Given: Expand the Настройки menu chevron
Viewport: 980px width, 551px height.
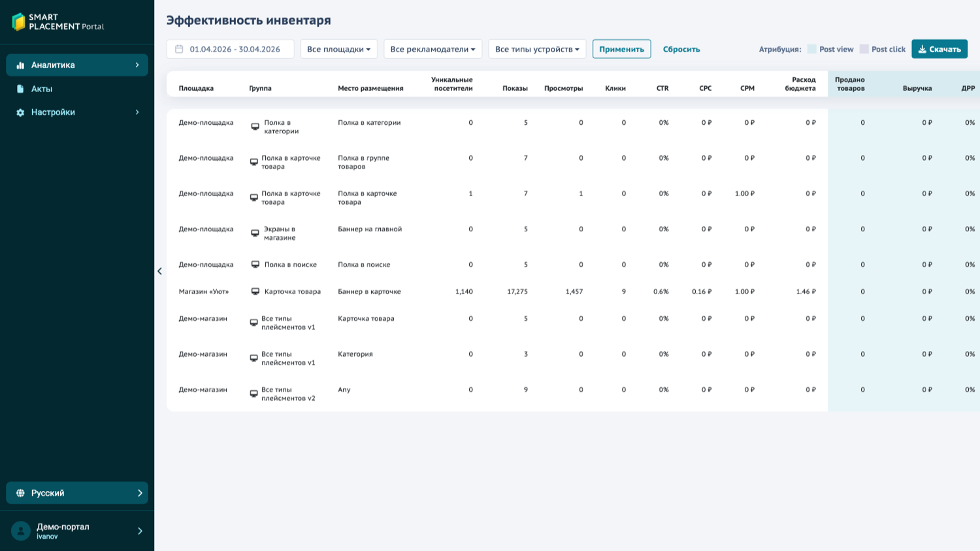Looking at the screenshot, I should pos(137,112).
